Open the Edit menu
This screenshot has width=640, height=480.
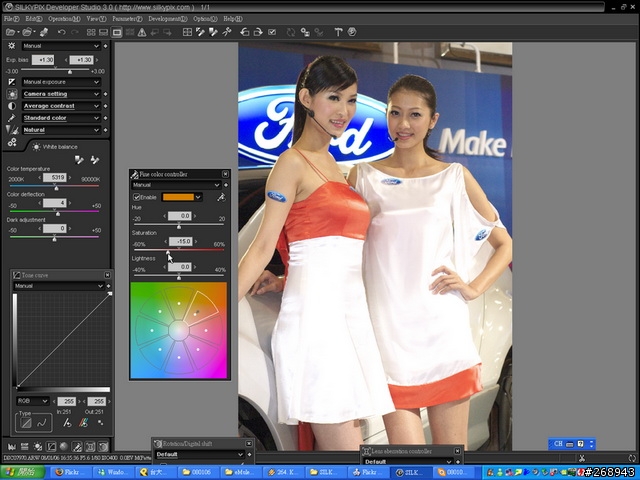(33, 19)
